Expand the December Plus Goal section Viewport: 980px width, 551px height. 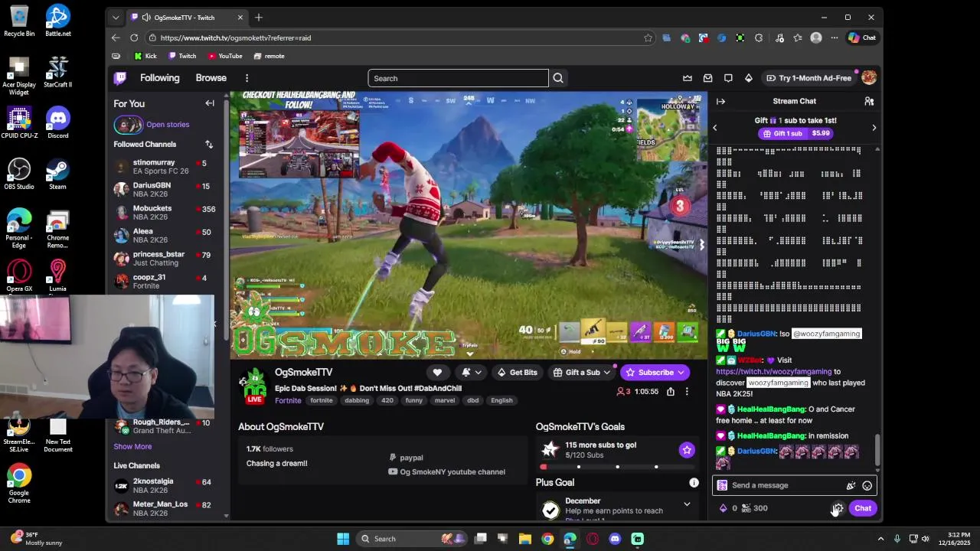point(687,504)
